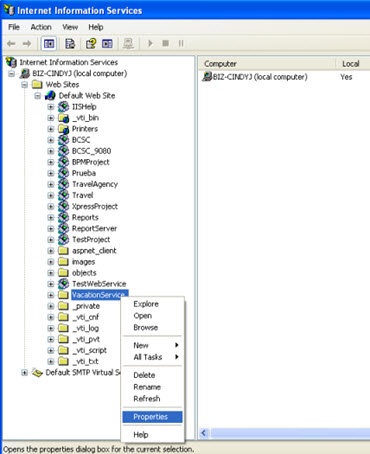
Task: Expand the VacationService node
Action: click(51, 295)
